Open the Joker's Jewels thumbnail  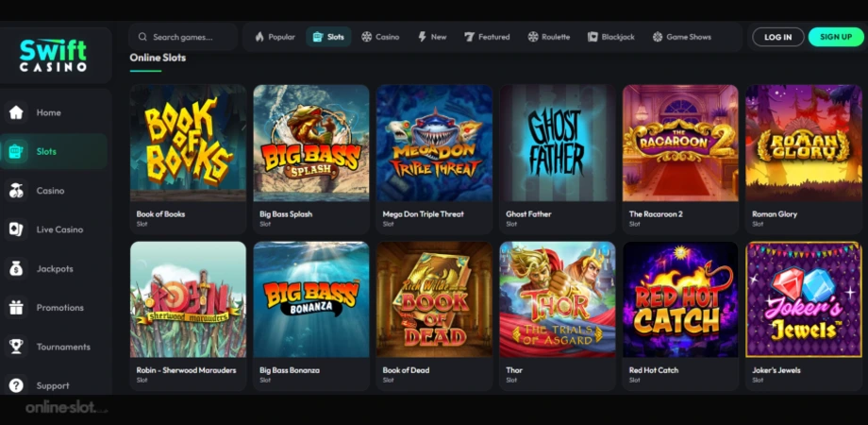pos(804,299)
